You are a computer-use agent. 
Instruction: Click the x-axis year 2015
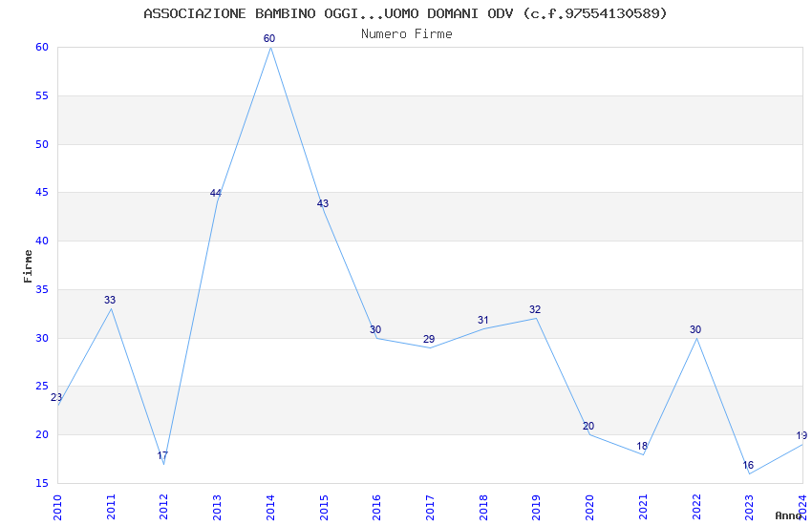click(x=324, y=508)
